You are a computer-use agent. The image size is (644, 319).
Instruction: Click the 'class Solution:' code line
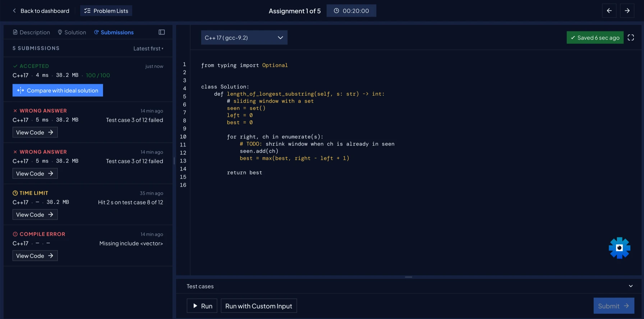tap(225, 87)
